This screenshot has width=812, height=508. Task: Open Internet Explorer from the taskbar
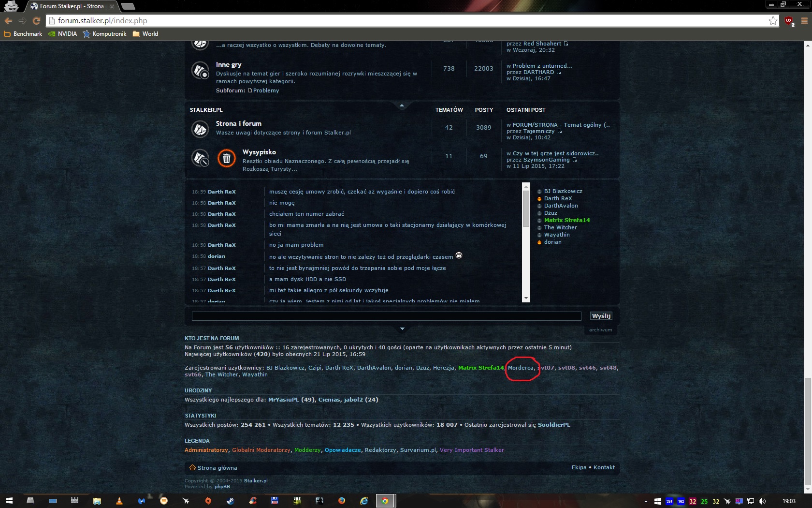click(364, 501)
